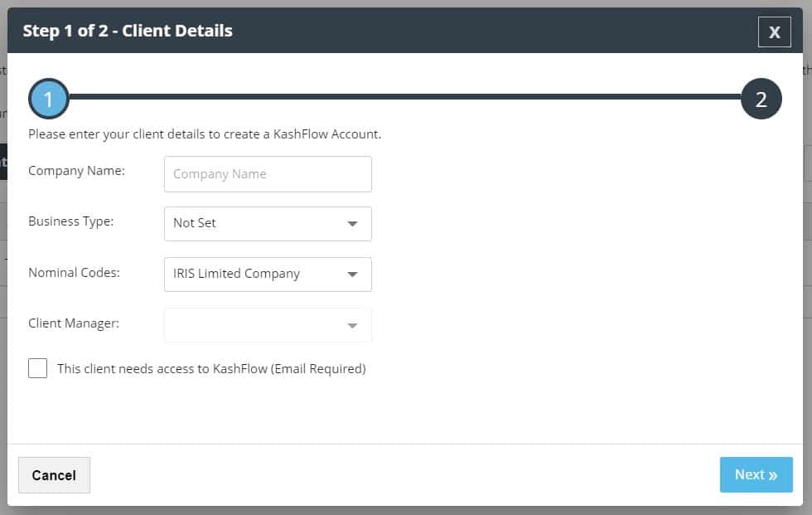This screenshot has width=812, height=515.
Task: Click the progress line between the steps
Action: click(x=404, y=98)
